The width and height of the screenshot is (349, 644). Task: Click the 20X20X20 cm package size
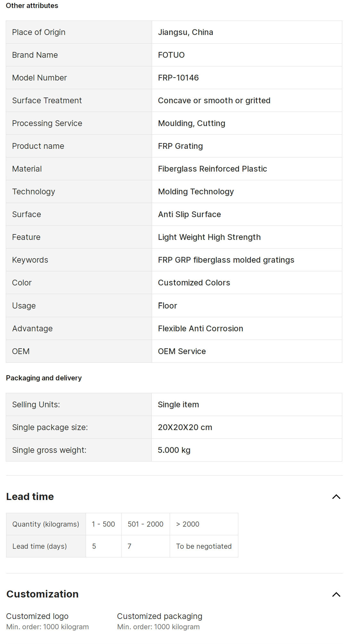[185, 428]
